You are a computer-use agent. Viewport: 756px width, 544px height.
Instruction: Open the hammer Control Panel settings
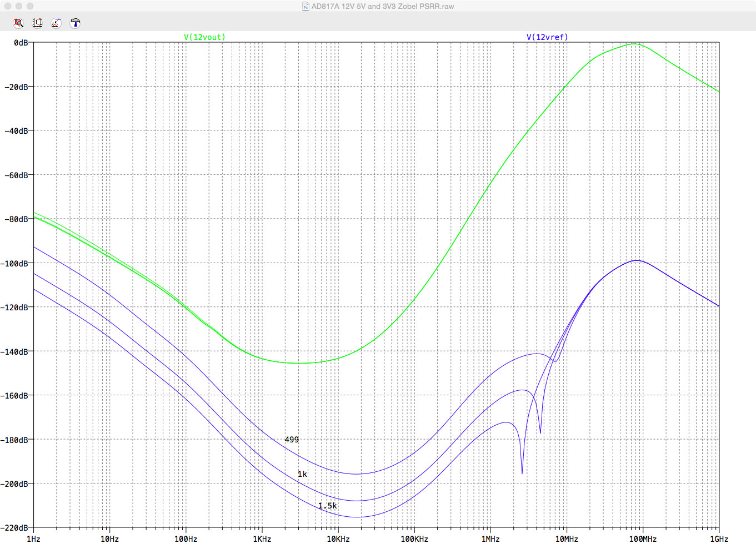(76, 23)
